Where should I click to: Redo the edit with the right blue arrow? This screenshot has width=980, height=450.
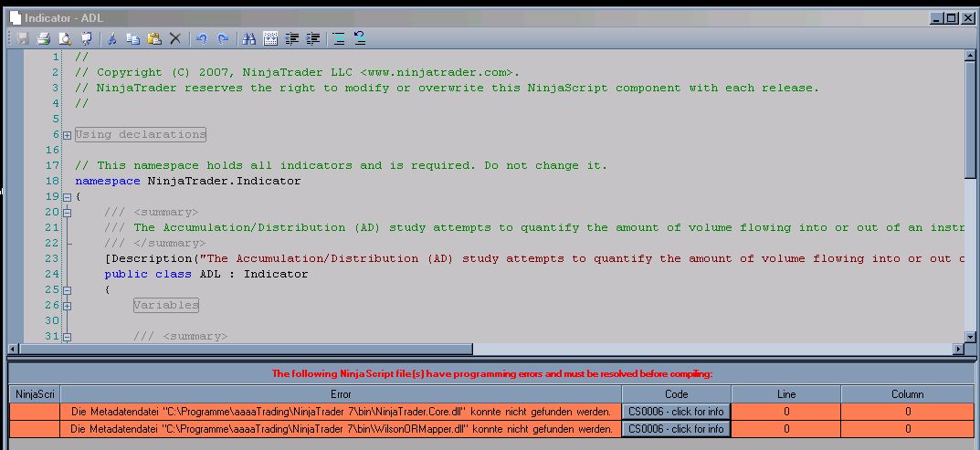(223, 38)
